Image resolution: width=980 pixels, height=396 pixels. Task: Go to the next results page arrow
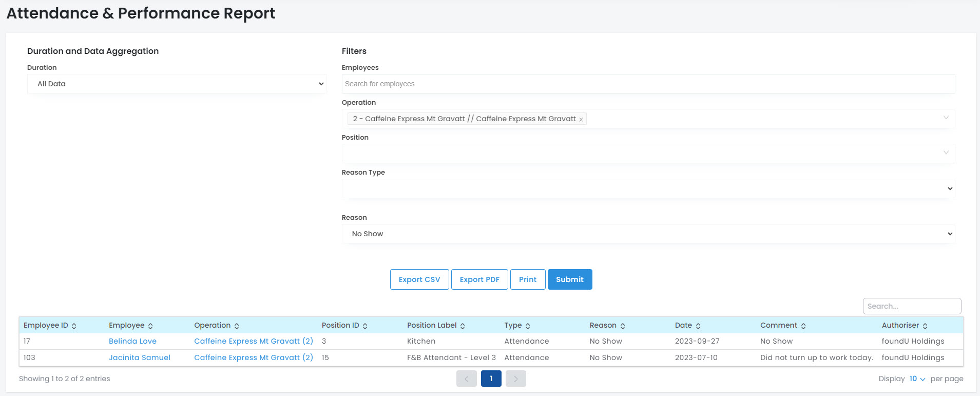[x=515, y=379]
